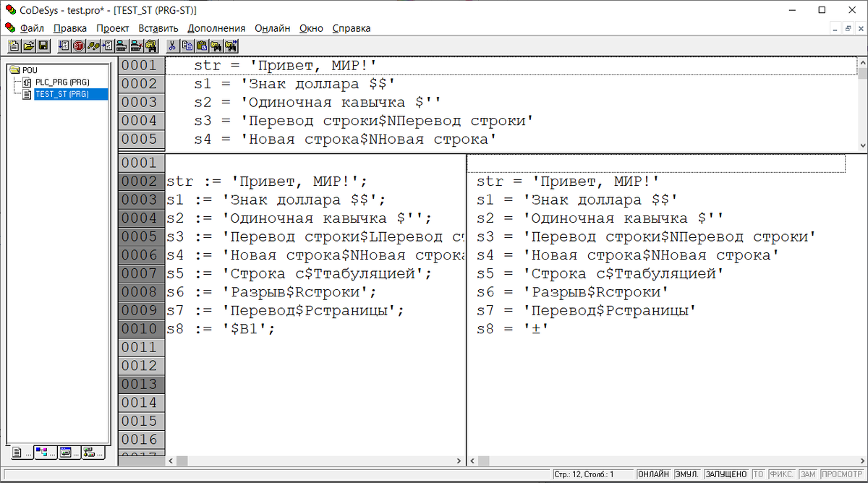Open the Вставить menu
This screenshot has width=868, height=483.
158,28
